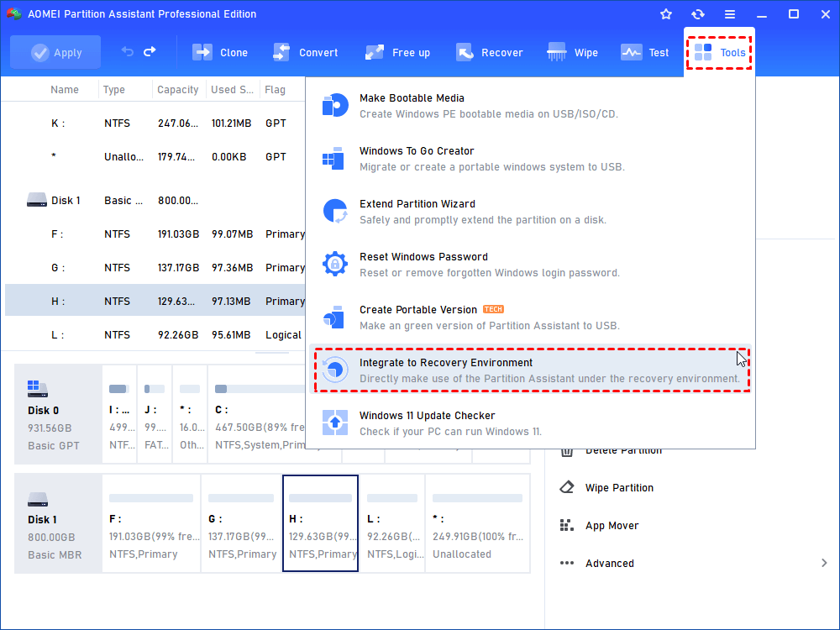This screenshot has height=630, width=840.
Task: Click the Create Portable Version icon
Action: pos(333,317)
